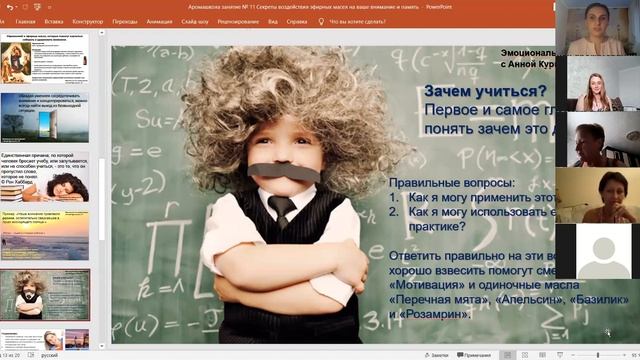Click the third participant video tile in profile
The width and height of the screenshot is (640, 360).
(598, 140)
